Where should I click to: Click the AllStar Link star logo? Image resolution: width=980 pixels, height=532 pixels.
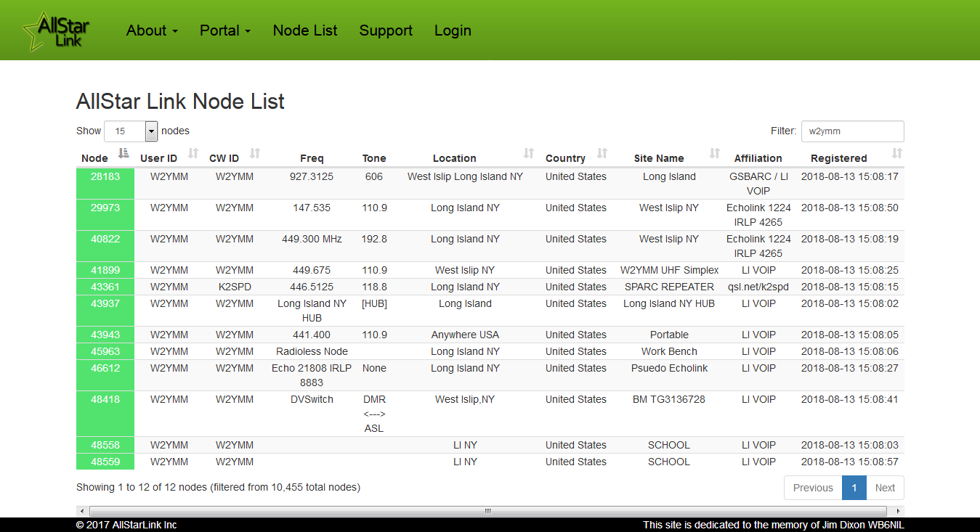pyautogui.click(x=57, y=31)
